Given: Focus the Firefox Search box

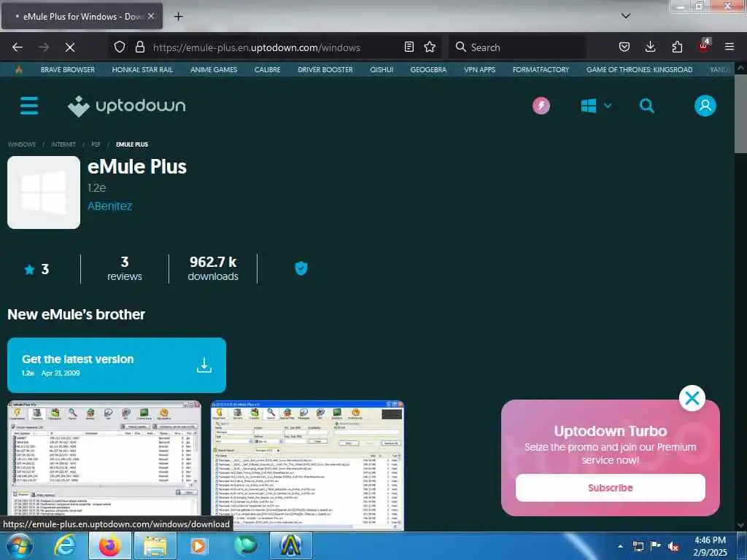Looking at the screenshot, I should [x=517, y=47].
